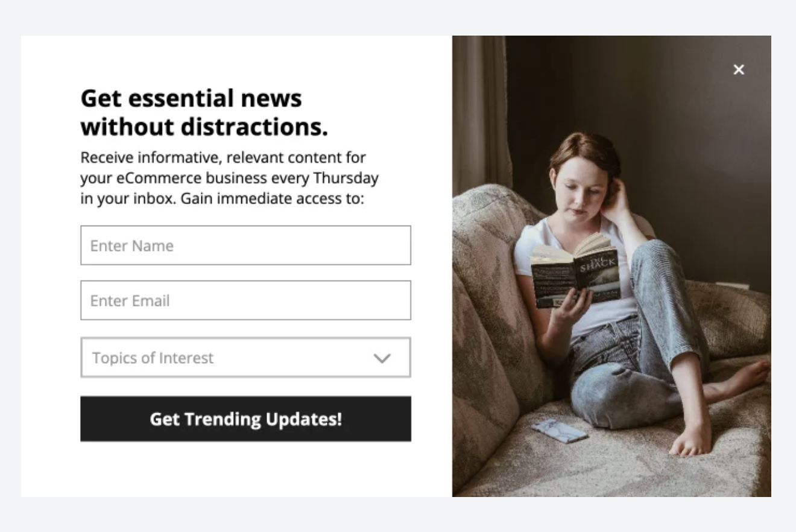Close the newsletter popup with the X icon

tap(739, 69)
